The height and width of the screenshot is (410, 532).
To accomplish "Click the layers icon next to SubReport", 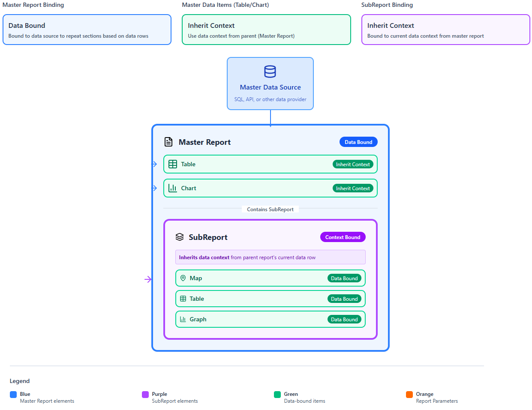I will coord(180,237).
